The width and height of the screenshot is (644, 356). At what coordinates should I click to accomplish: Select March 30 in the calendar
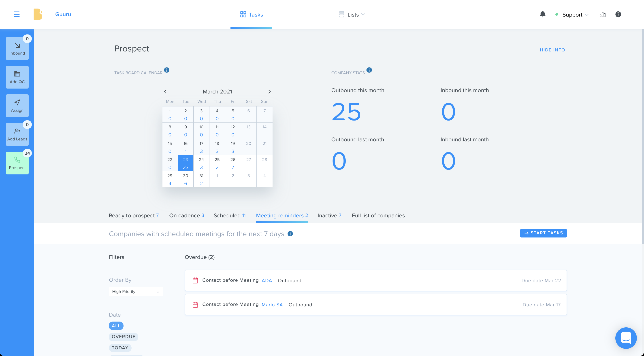[x=186, y=179]
